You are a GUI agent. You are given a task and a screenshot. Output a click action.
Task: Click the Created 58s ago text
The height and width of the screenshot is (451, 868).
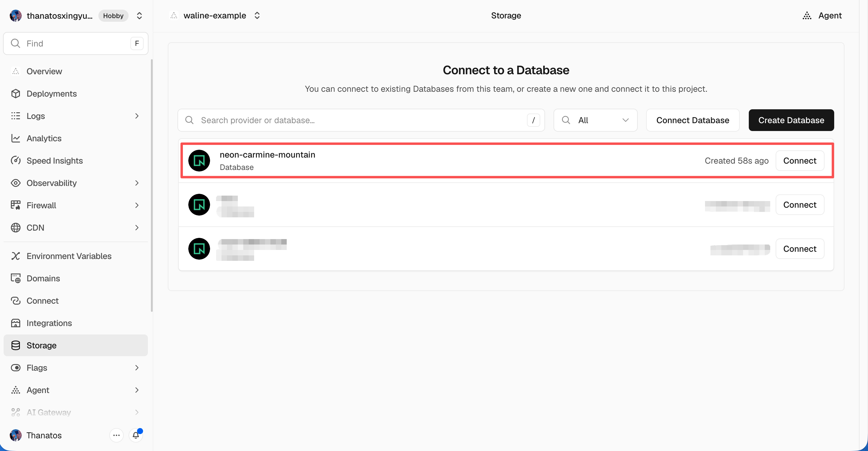[737, 161]
